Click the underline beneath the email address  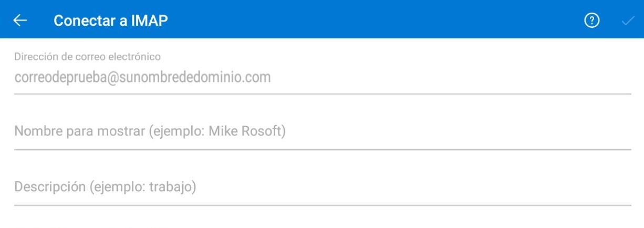322,94
